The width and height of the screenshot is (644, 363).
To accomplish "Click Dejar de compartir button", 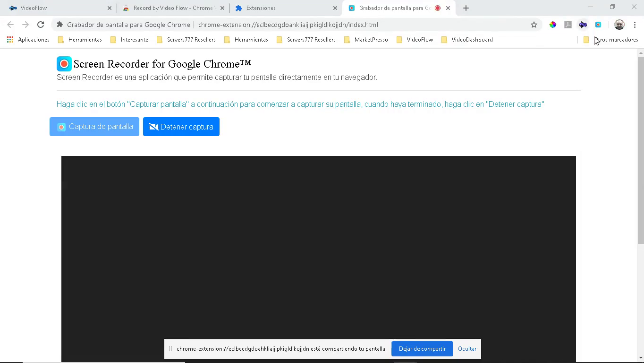I will [422, 349].
